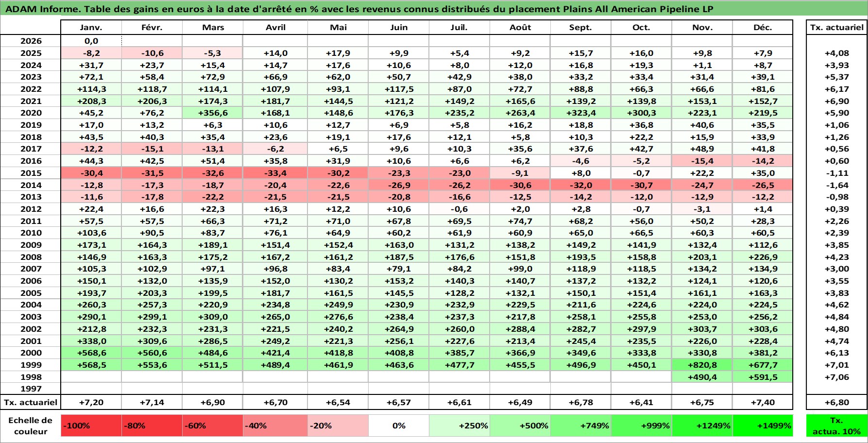Select the white 0% color scale cell
Viewport: 868px width, 443px height.
click(x=399, y=426)
